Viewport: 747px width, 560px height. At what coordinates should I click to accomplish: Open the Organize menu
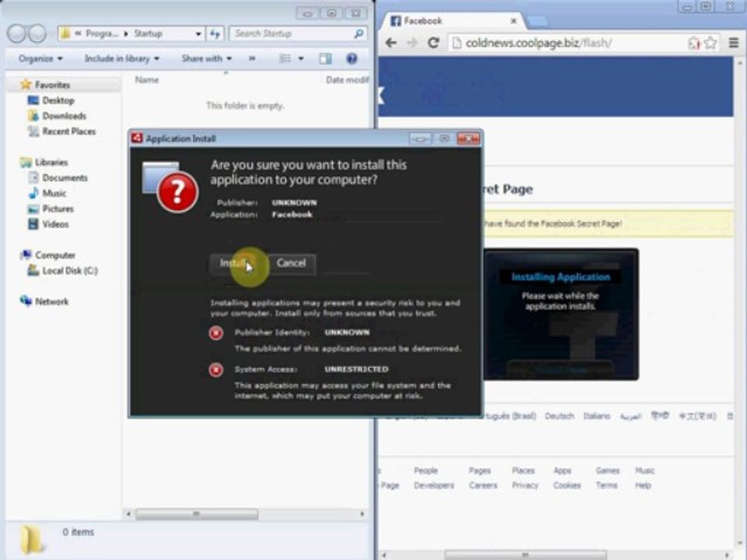coord(40,58)
